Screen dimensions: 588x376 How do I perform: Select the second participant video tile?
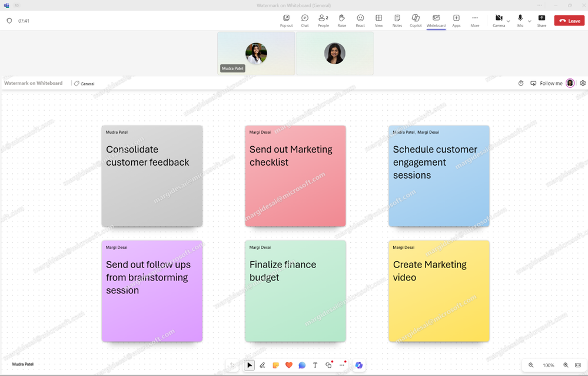click(334, 54)
